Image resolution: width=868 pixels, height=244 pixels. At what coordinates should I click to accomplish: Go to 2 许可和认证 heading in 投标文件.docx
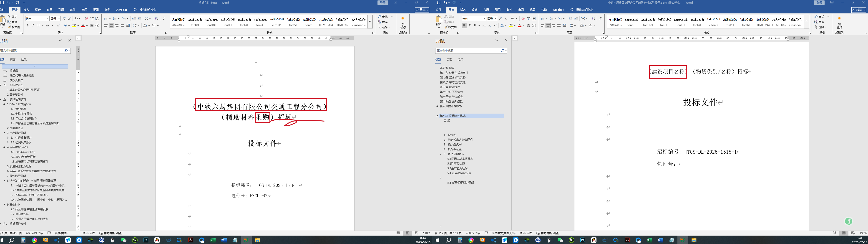pyautogui.click(x=15, y=128)
